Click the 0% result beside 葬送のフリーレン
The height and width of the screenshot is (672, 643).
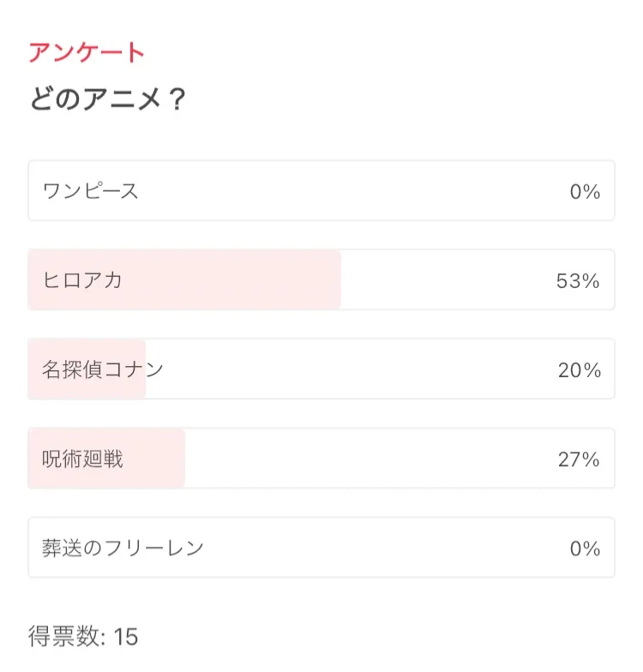pos(585,549)
